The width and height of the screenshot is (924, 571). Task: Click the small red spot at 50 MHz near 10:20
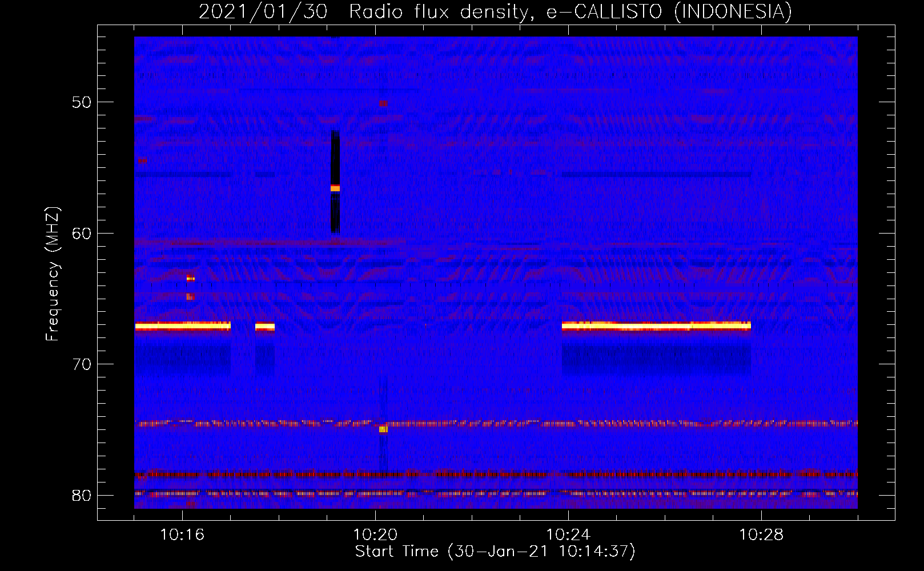[383, 103]
